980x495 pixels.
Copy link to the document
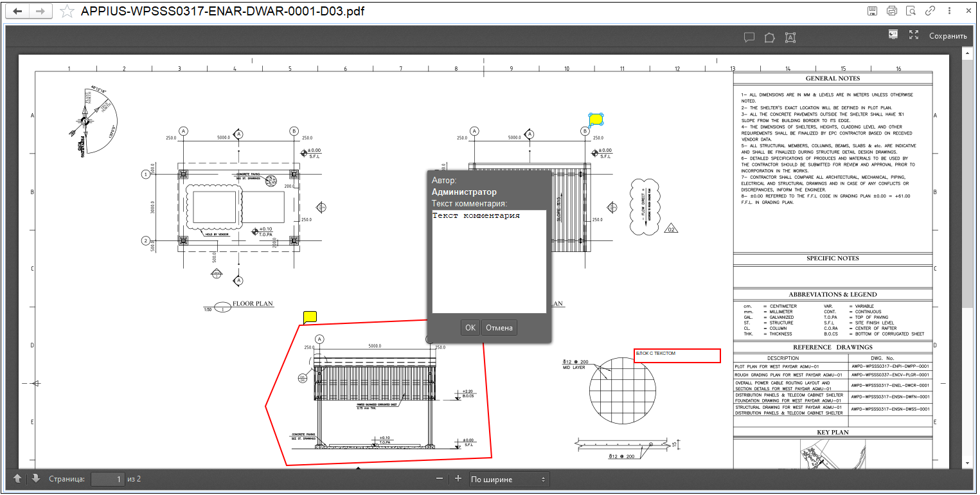pyautogui.click(x=930, y=11)
